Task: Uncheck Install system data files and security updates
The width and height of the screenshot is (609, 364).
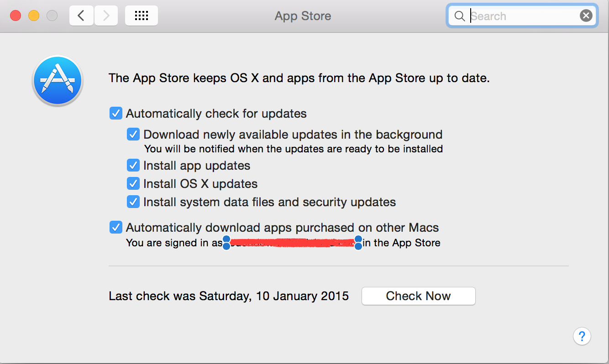Action: (133, 202)
